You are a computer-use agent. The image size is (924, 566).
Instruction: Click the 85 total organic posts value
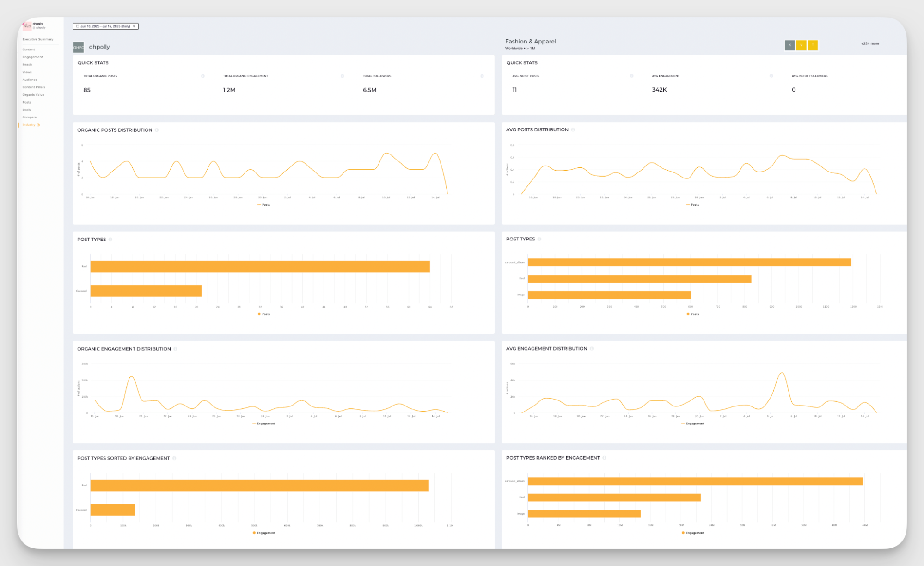[x=87, y=90]
